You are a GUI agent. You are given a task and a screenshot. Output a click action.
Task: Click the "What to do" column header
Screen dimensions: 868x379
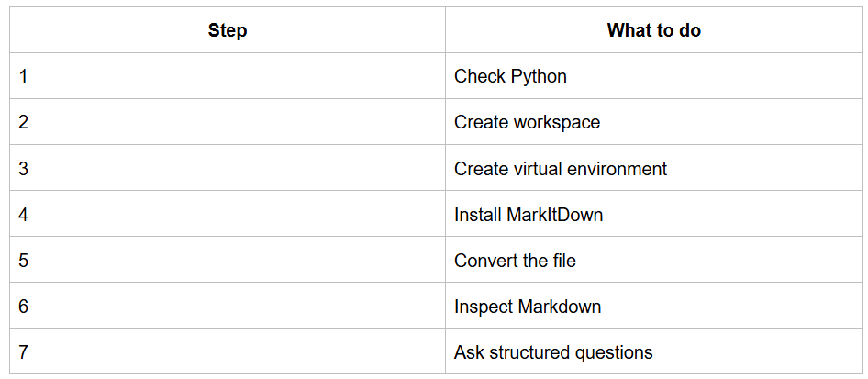coord(654,30)
